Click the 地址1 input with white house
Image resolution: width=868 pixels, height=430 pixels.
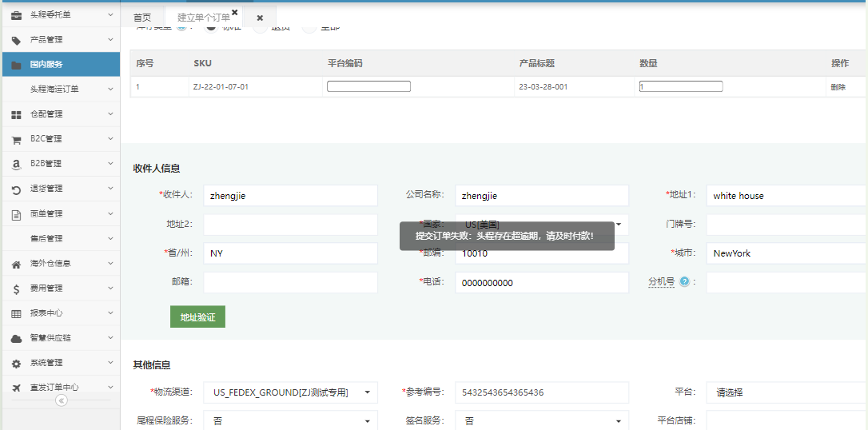click(x=786, y=195)
